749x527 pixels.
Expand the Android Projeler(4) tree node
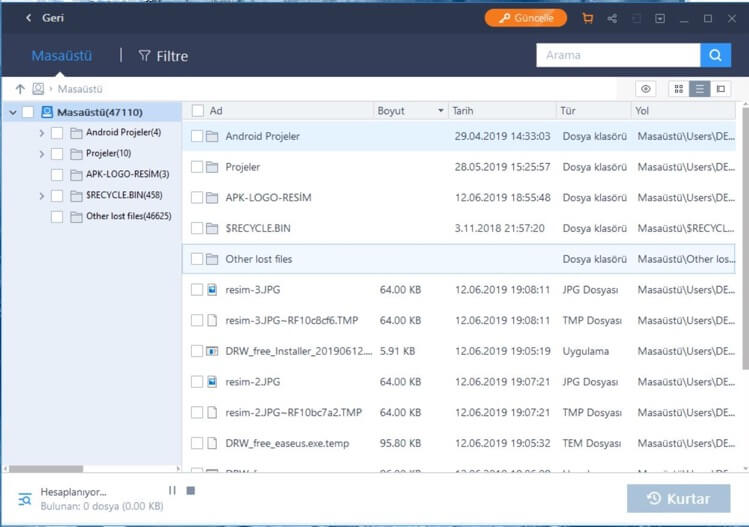[41, 133]
